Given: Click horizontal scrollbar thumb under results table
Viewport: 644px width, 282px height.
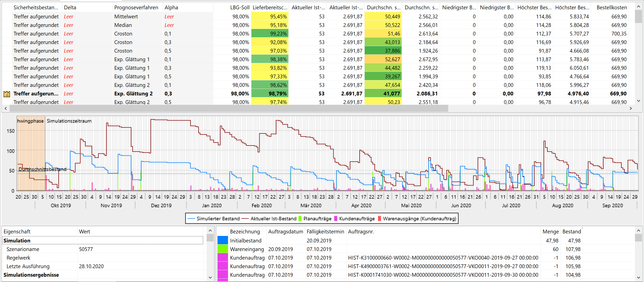Looking at the screenshot, I should (229, 109).
